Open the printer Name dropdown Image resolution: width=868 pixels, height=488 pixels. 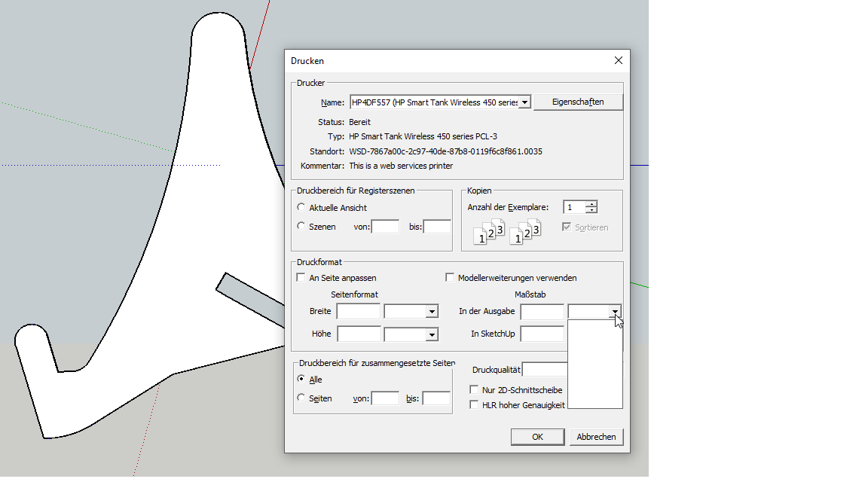pos(525,102)
